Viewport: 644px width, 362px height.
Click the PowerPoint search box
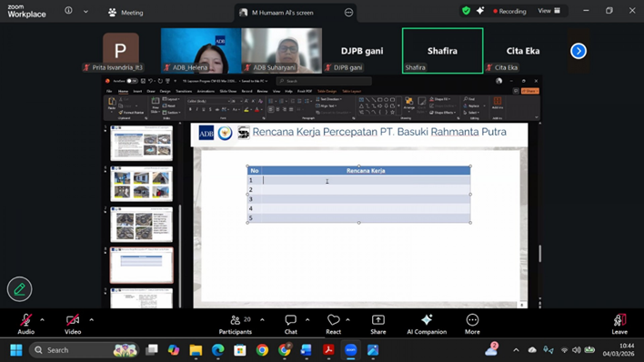[x=324, y=81]
